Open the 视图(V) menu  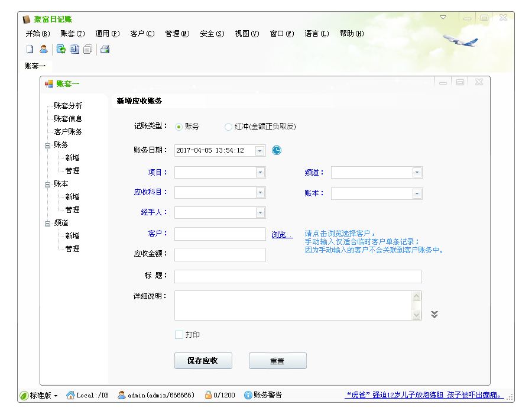247,34
